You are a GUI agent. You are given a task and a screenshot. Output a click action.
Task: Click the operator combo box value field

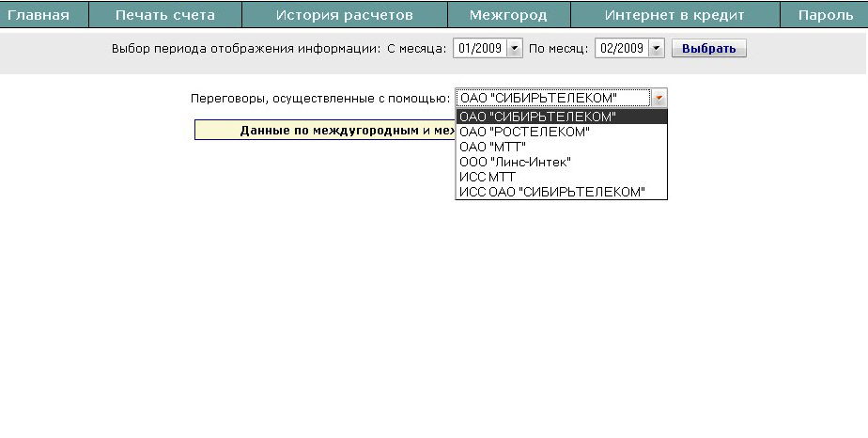552,98
